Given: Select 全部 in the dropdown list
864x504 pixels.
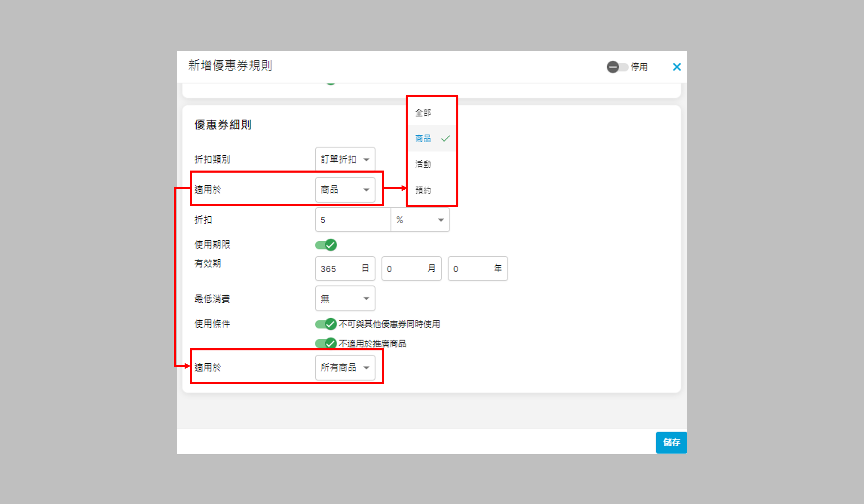Looking at the screenshot, I should pos(423,113).
